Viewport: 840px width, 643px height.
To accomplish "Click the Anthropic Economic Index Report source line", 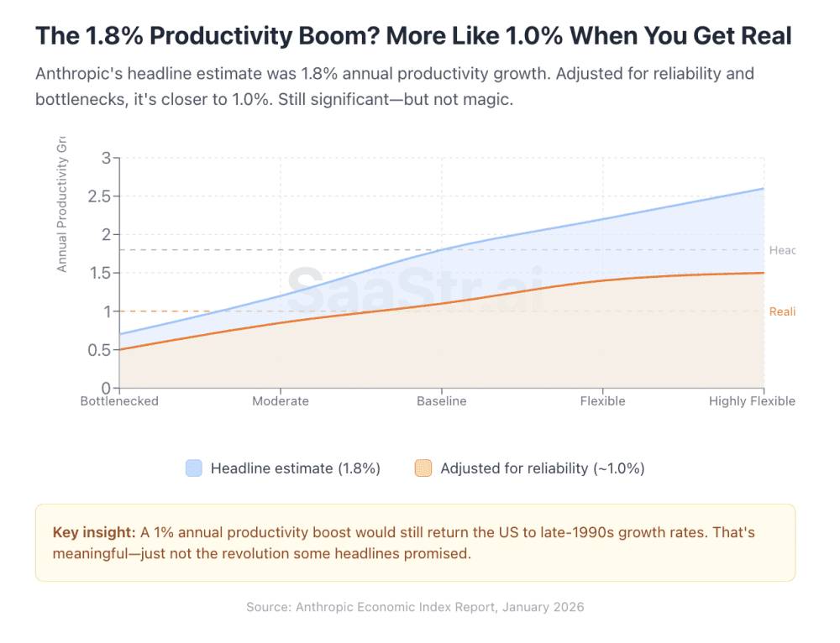I will (415, 607).
